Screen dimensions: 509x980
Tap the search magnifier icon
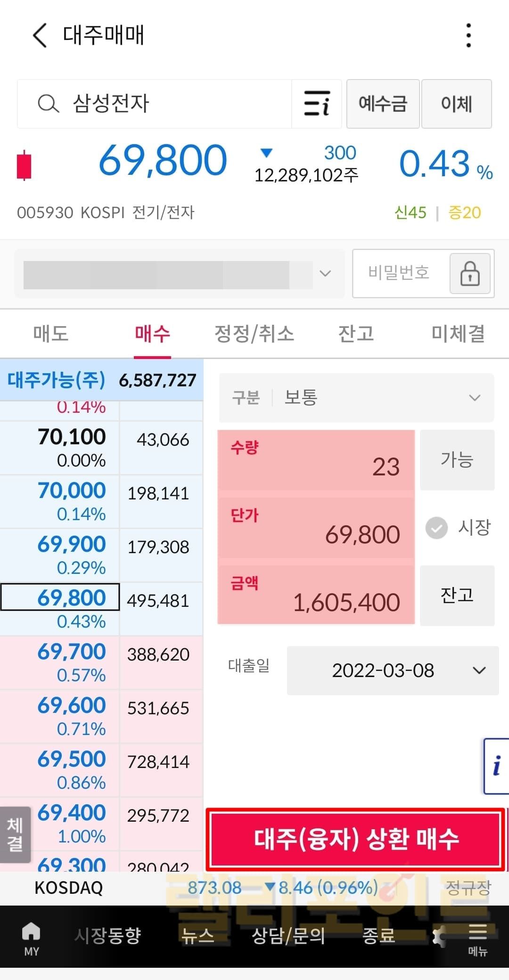48,104
